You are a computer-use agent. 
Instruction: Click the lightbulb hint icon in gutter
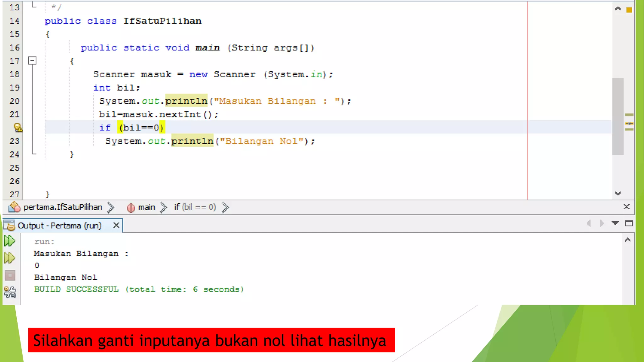click(x=18, y=128)
